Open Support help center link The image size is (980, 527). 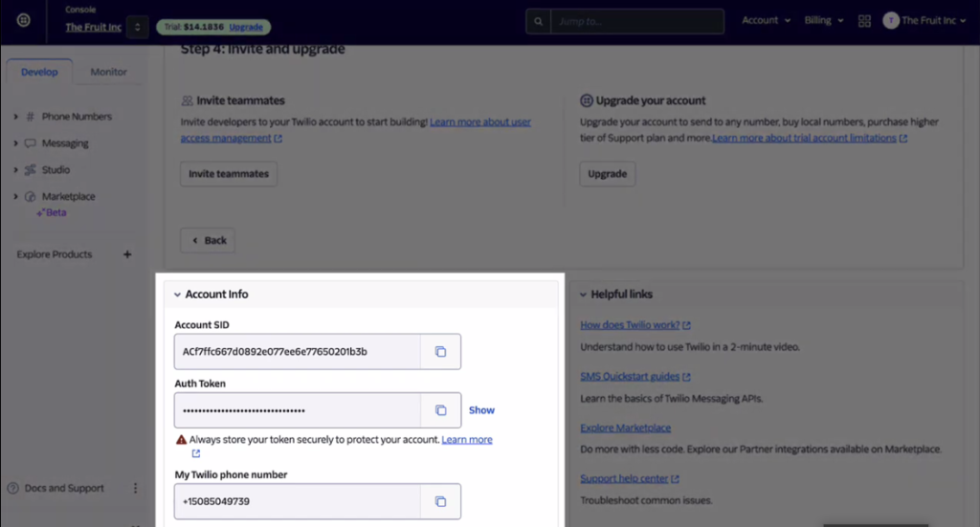tap(624, 478)
